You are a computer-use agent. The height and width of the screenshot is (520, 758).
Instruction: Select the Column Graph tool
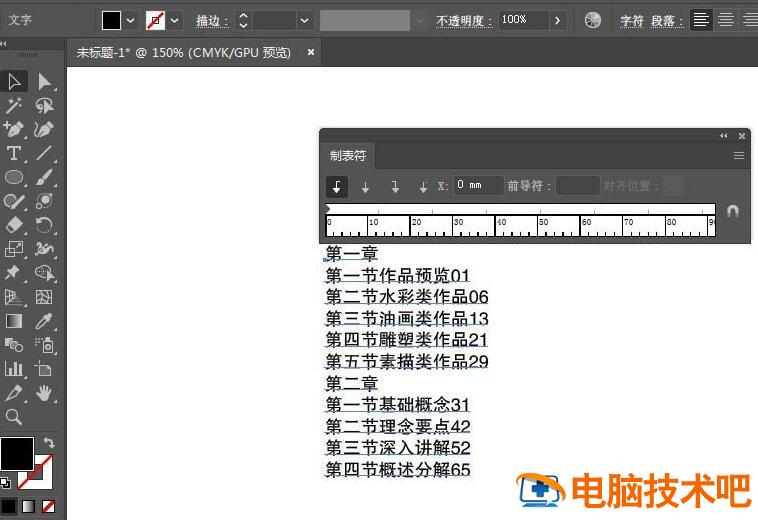point(14,369)
